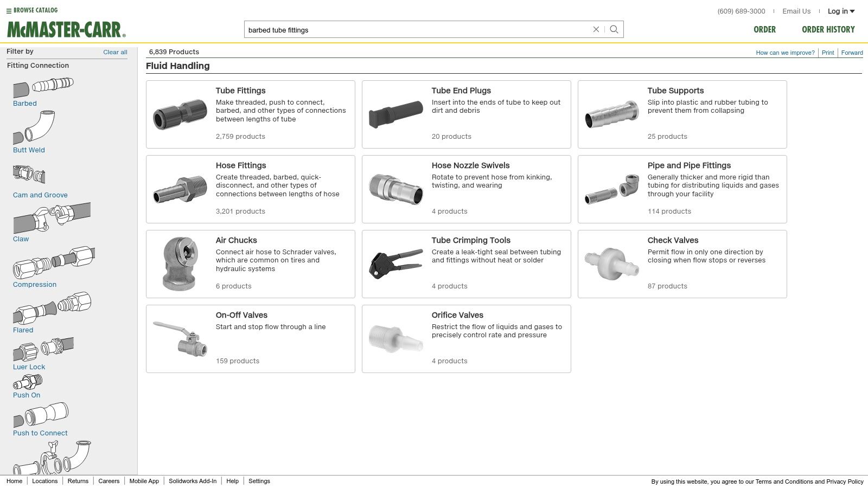The image size is (868, 488).
Task: Click the magnifying glass search icon
Action: (x=614, y=29)
